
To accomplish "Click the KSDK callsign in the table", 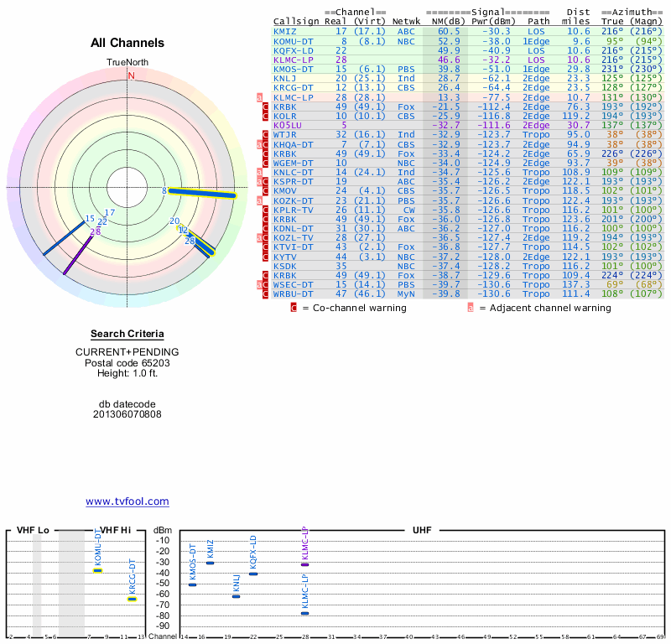I will coord(284,266).
